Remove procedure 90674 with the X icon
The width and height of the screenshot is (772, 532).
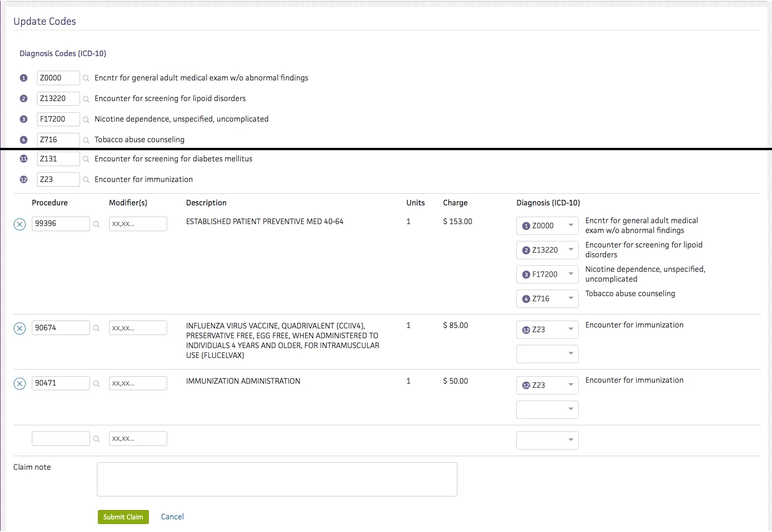click(x=20, y=328)
